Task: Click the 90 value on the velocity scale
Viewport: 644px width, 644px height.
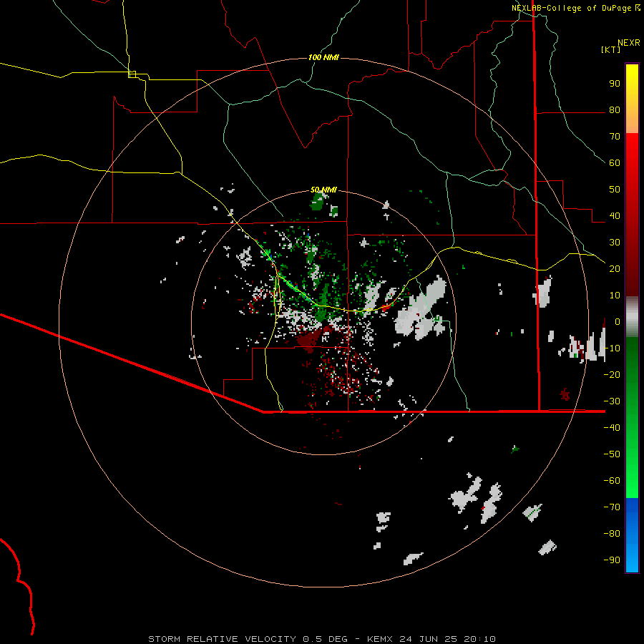Action: pyautogui.click(x=615, y=84)
